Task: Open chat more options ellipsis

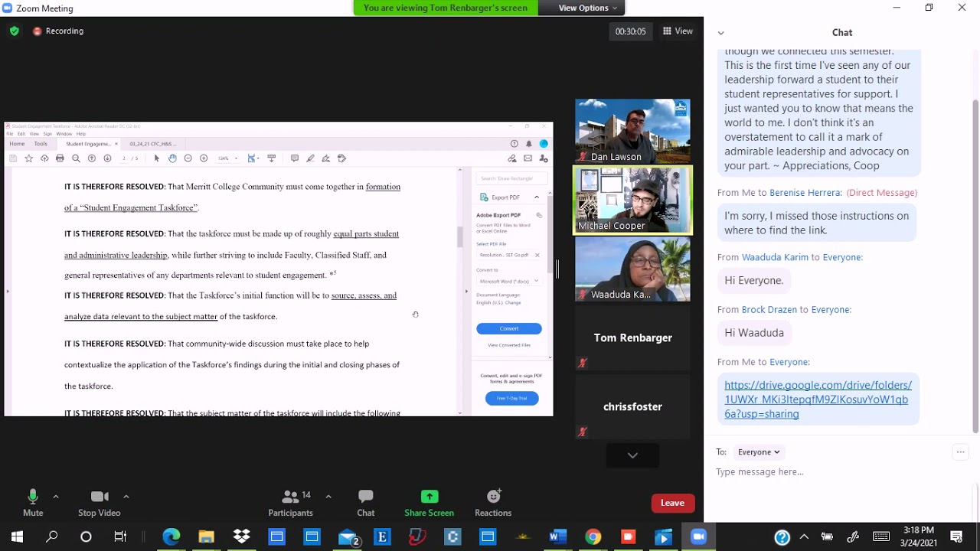Action: click(960, 452)
